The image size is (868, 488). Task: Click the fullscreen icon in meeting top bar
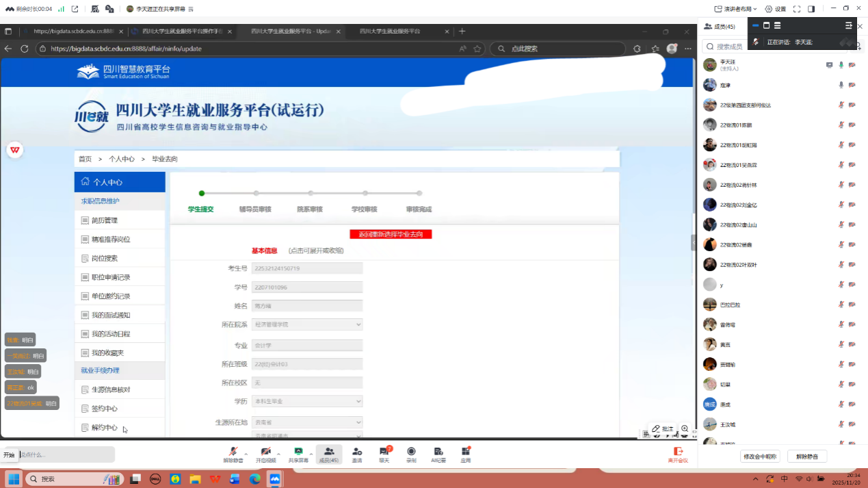click(797, 9)
